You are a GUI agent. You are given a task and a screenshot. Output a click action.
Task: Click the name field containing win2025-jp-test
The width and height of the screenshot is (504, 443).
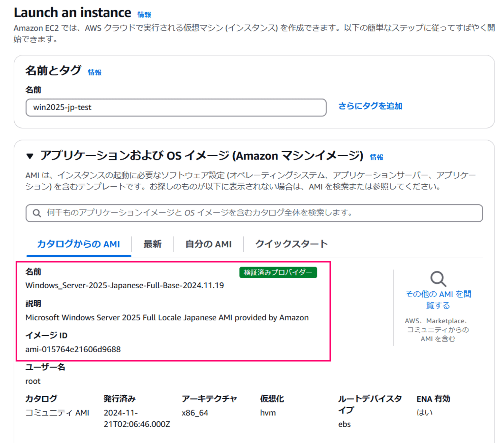(x=176, y=108)
